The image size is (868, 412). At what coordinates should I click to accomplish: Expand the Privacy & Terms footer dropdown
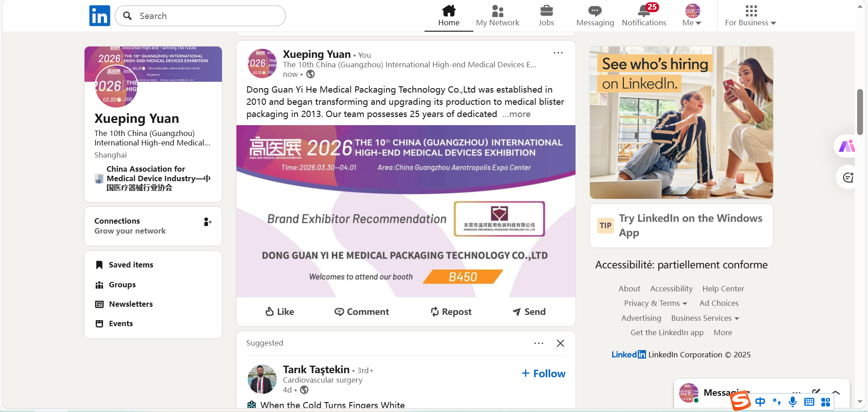656,303
